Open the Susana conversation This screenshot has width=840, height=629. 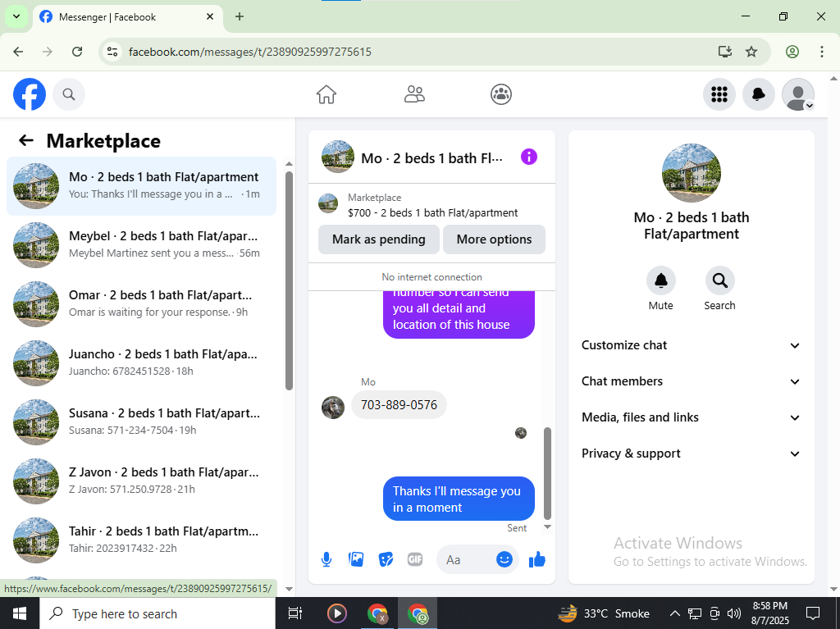141,422
